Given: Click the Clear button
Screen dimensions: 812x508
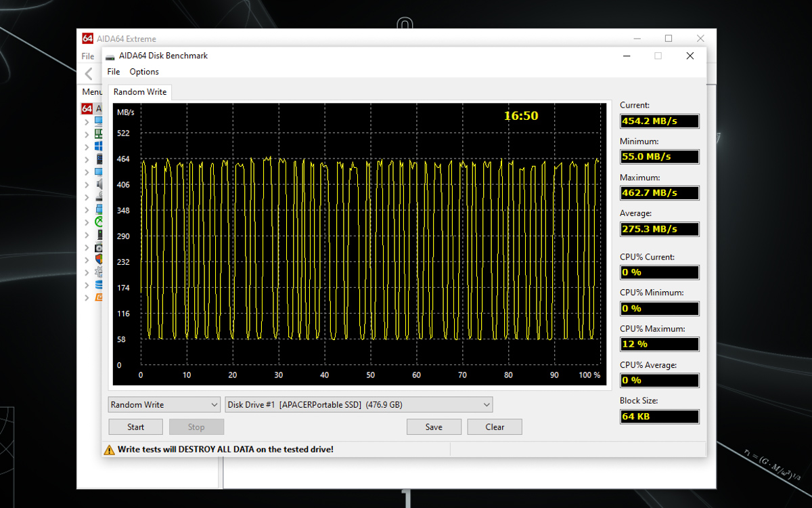Looking at the screenshot, I should 495,427.
